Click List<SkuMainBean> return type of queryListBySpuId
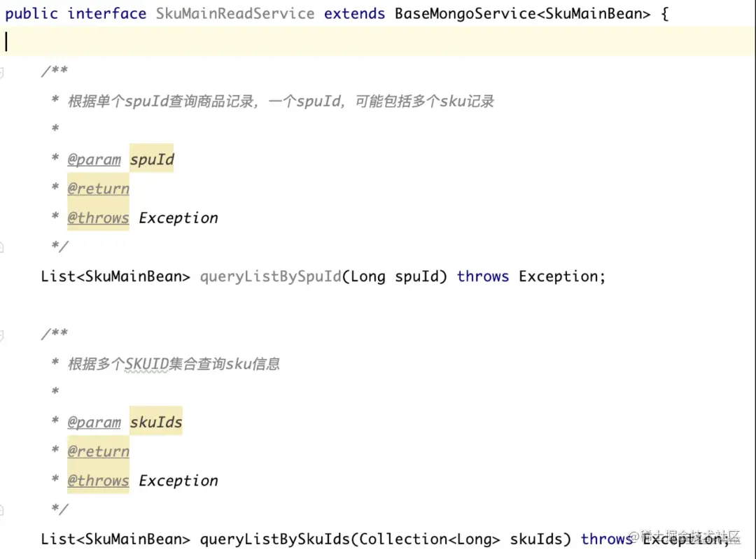The height and width of the screenshot is (559, 756). [115, 276]
